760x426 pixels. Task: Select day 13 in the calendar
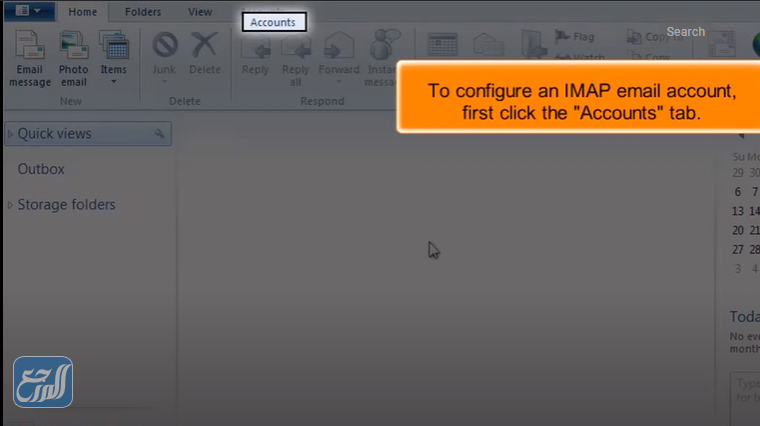[x=738, y=211]
